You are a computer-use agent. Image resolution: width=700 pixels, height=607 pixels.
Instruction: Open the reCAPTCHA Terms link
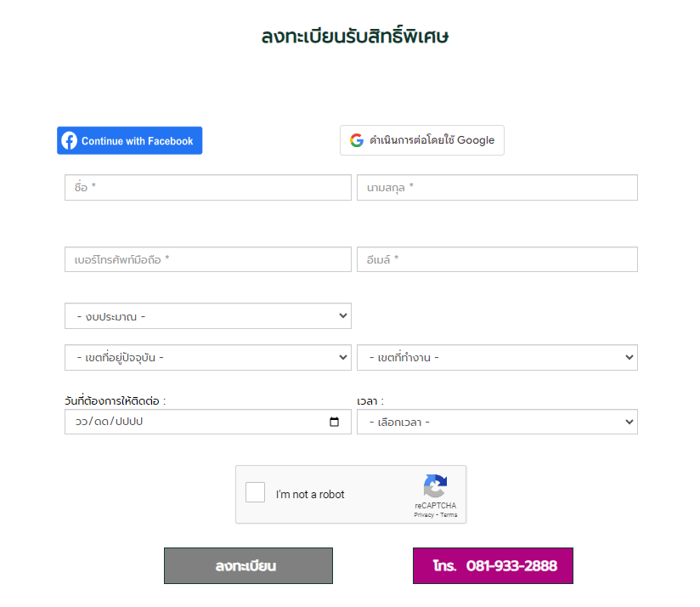(449, 515)
